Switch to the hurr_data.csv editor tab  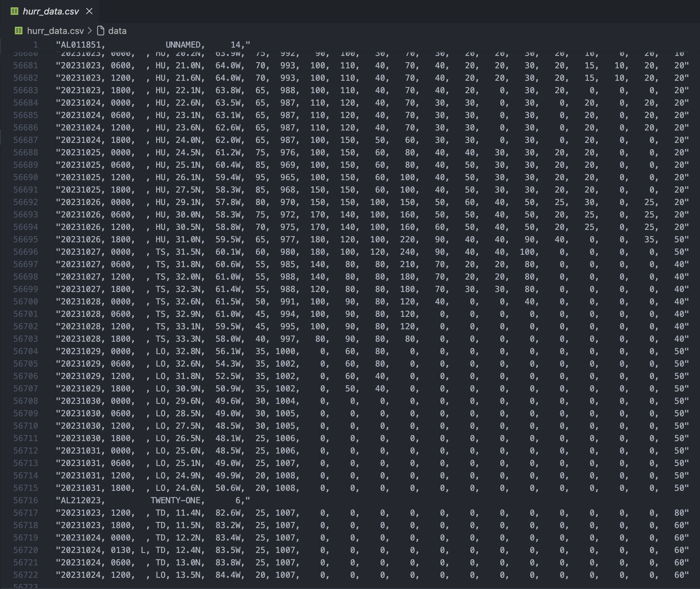50,11
